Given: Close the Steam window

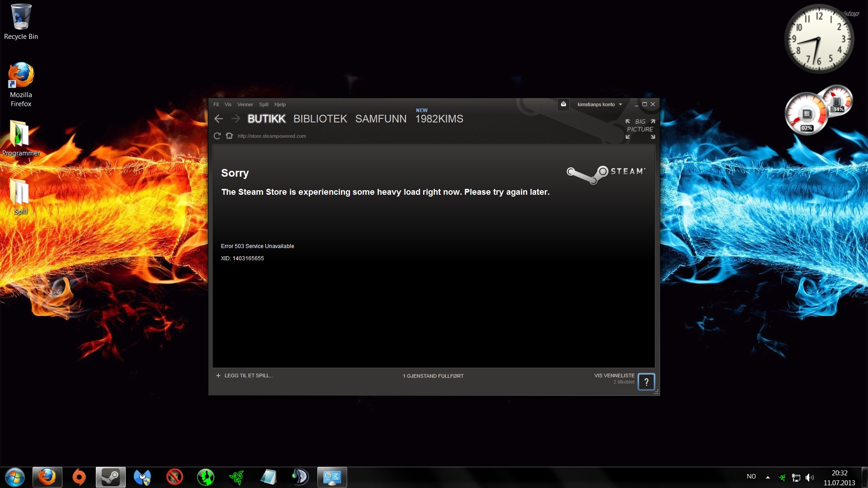Looking at the screenshot, I should (x=653, y=104).
